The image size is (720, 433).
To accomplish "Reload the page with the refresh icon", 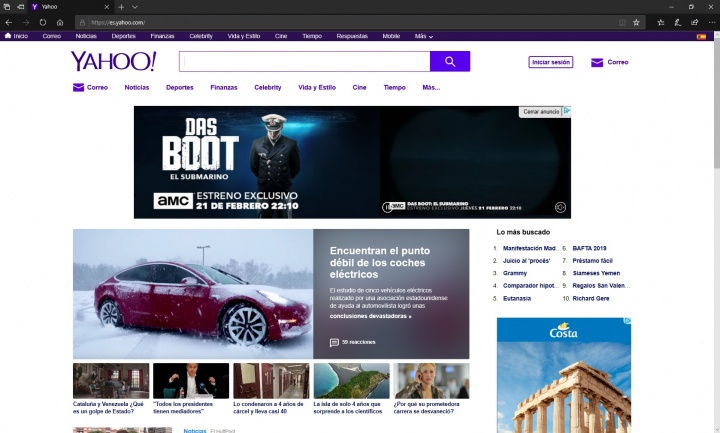I will 43,22.
